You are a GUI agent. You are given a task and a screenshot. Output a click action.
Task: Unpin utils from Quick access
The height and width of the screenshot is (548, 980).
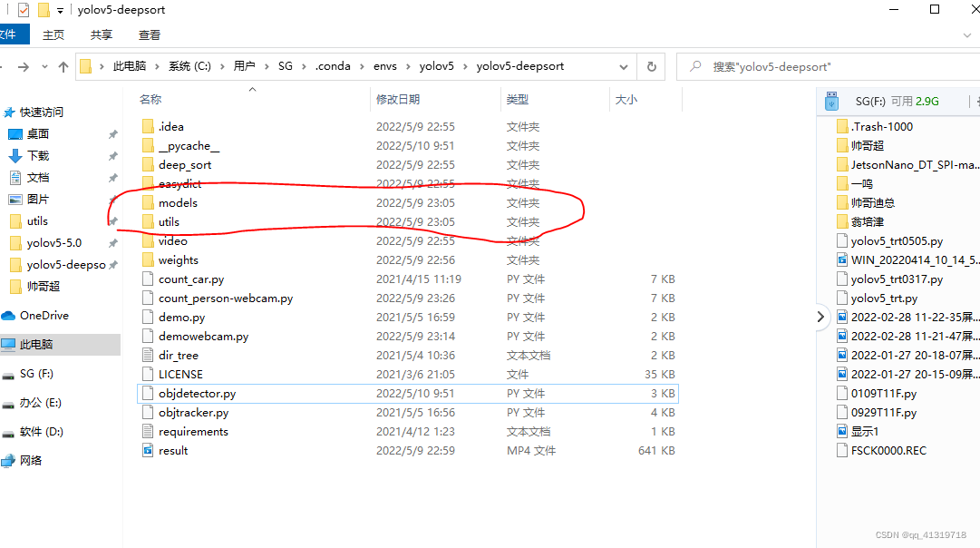pyautogui.click(x=112, y=220)
